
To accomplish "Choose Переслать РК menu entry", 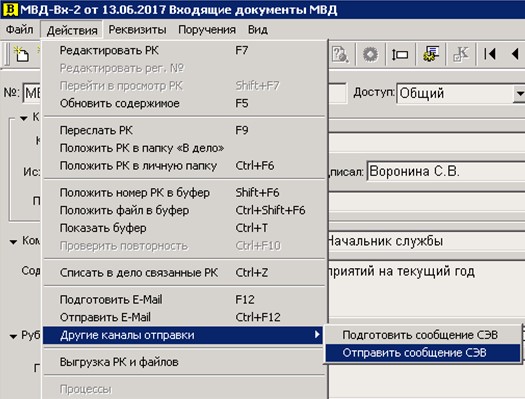I will point(184,130).
